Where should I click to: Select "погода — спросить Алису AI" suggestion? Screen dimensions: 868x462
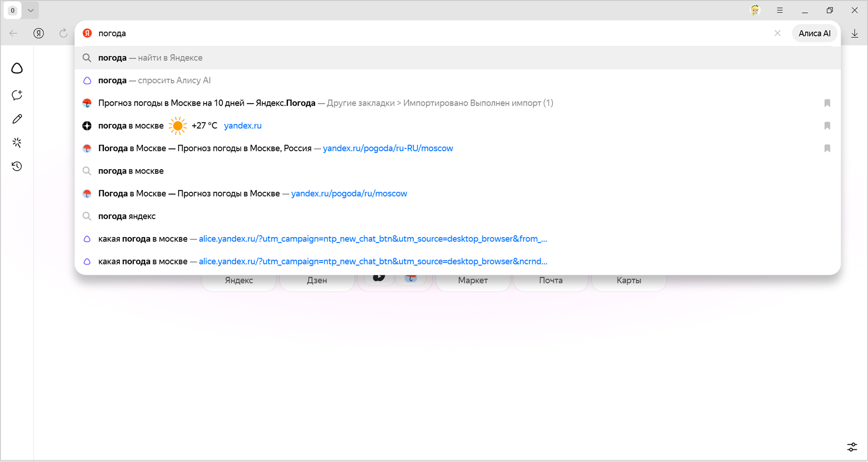[x=457, y=80]
